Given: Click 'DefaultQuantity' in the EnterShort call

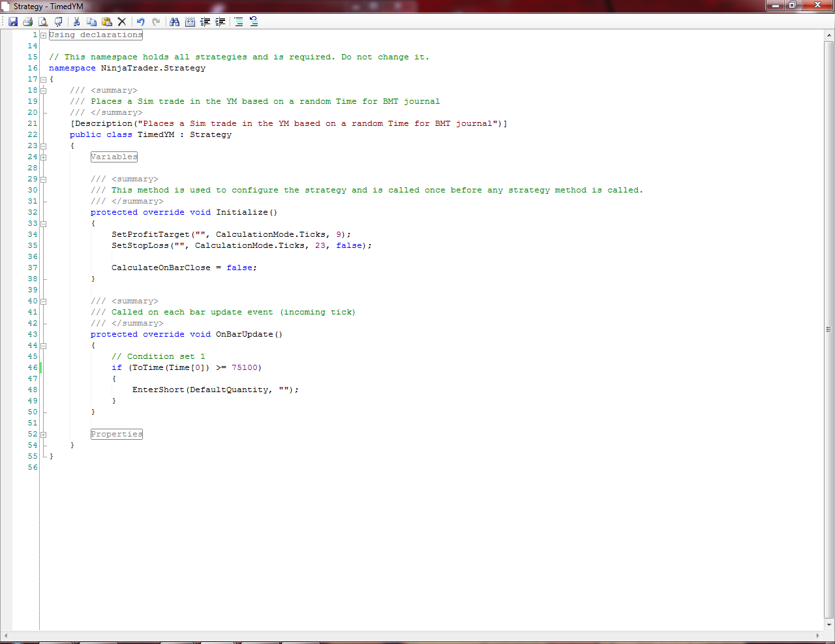Looking at the screenshot, I should point(229,390).
